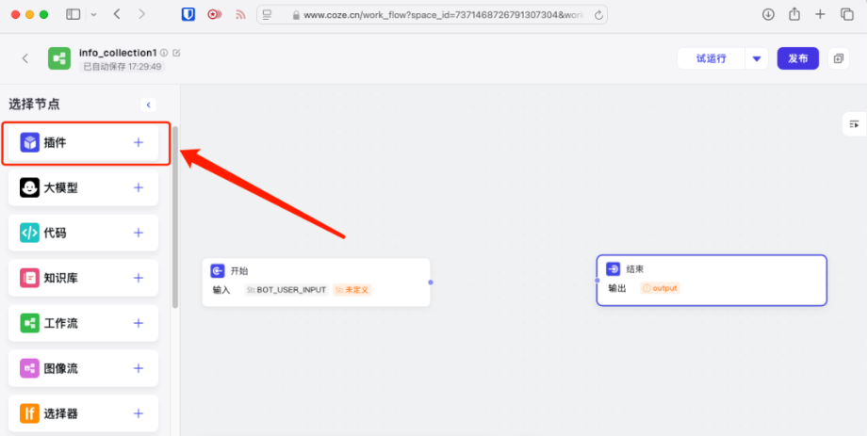
Task: Reload the page
Action: coord(598,15)
